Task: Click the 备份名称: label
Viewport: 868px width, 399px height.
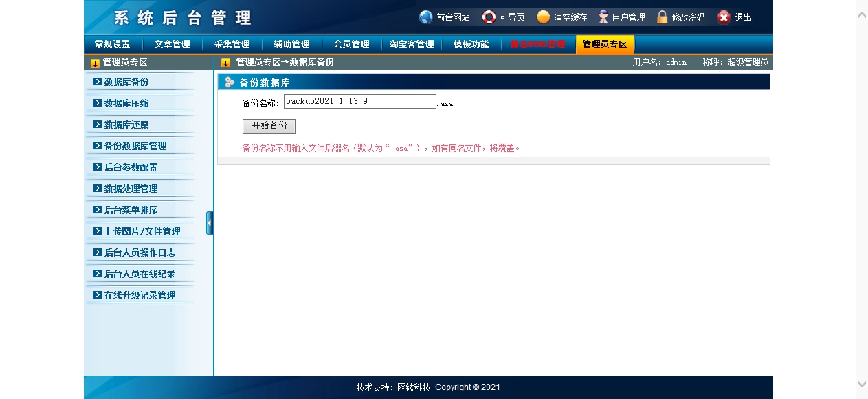Action: (261, 103)
